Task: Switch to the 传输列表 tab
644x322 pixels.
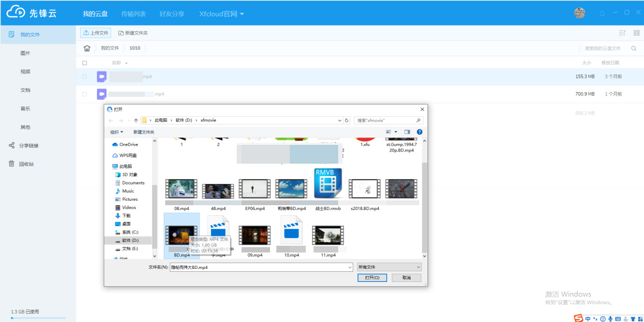Action: 133,14
